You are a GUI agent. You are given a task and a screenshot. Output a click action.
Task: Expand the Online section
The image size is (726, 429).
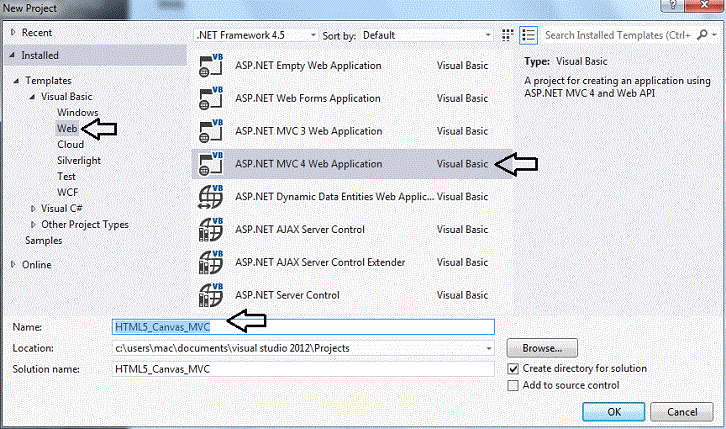pyautogui.click(x=13, y=264)
